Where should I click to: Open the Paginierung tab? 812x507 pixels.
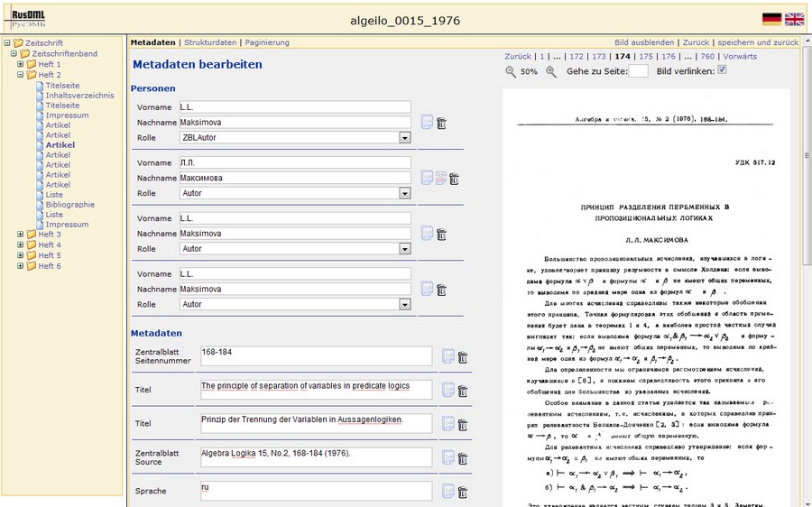[267, 42]
